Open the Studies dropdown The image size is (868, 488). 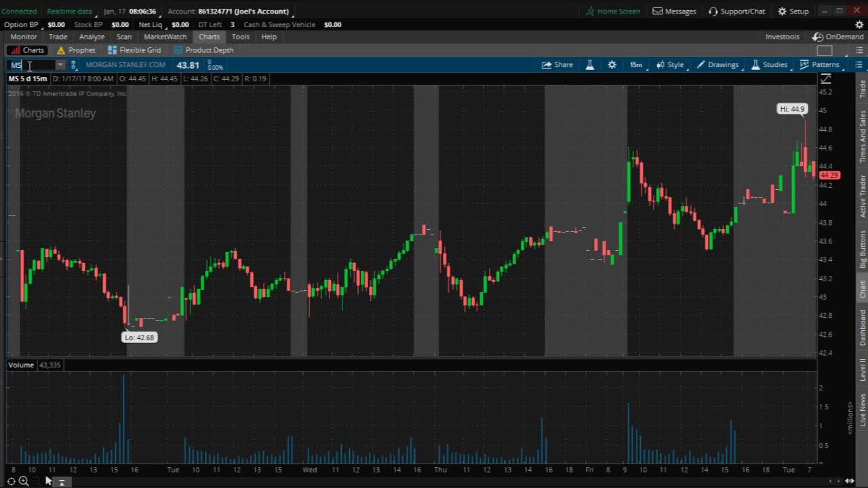click(x=770, y=65)
